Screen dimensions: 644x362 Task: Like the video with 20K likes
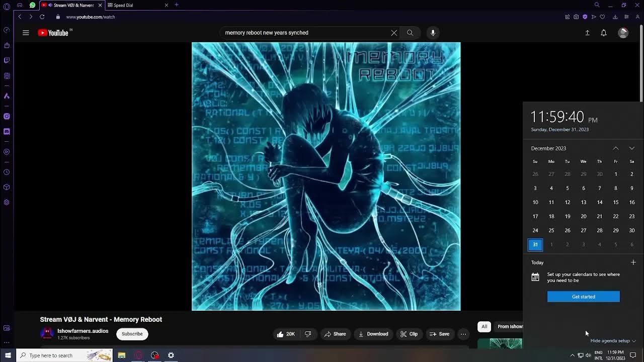pos(286,334)
